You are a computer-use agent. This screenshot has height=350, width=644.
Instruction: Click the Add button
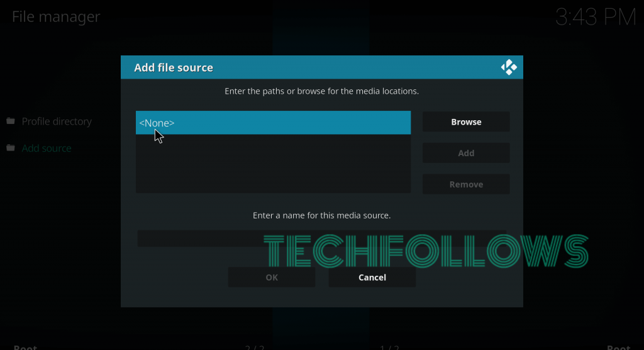tap(466, 153)
